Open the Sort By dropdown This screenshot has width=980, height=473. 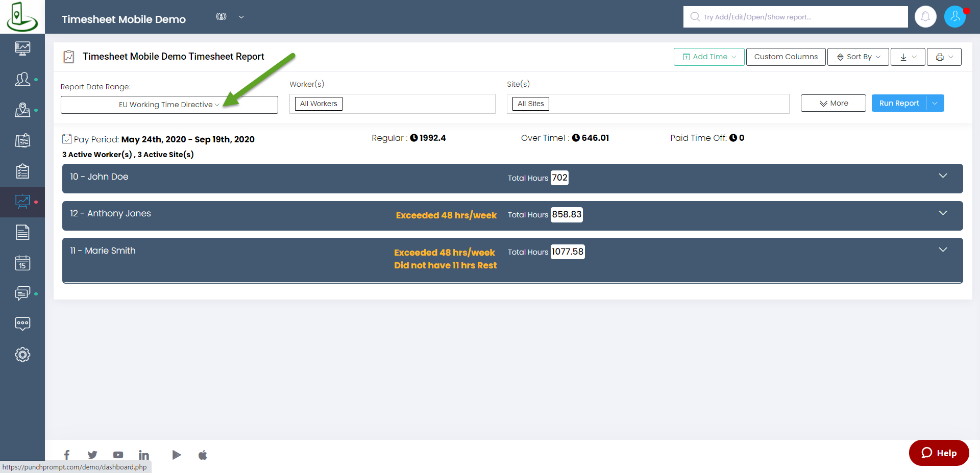click(x=857, y=57)
